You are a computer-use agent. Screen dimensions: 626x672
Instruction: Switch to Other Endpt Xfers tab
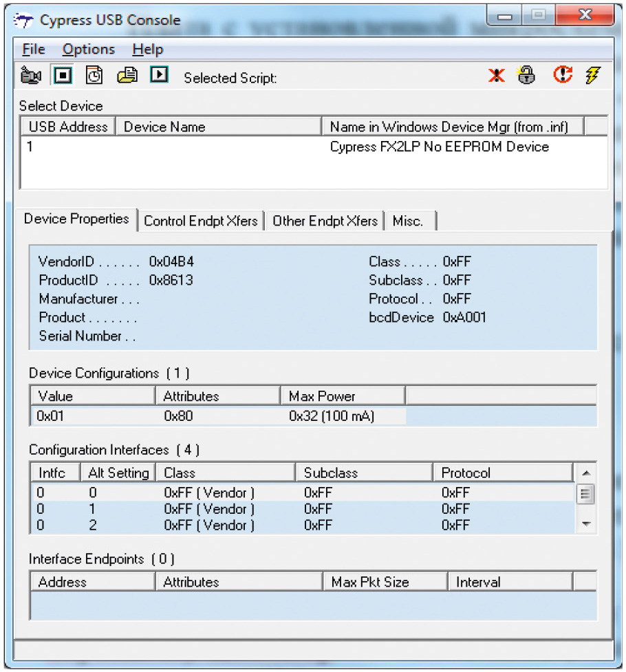tap(325, 221)
